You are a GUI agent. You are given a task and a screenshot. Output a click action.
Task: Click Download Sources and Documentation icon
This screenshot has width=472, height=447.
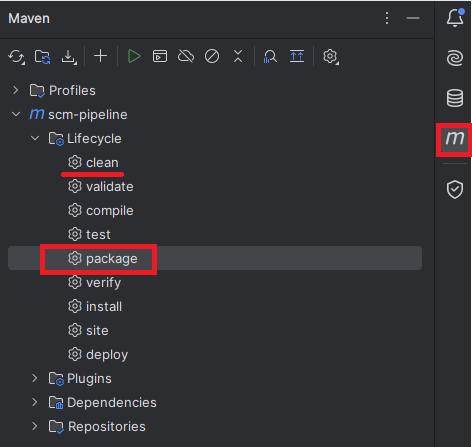pos(69,57)
